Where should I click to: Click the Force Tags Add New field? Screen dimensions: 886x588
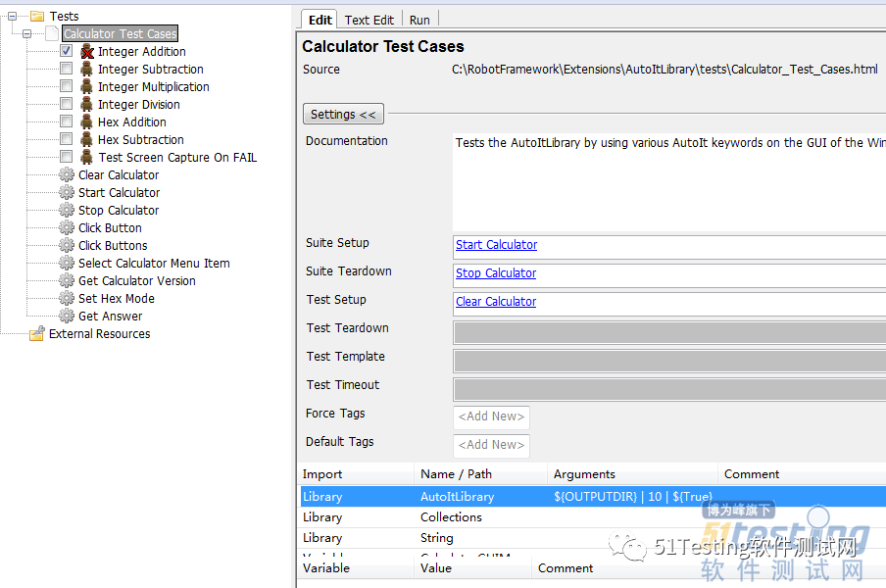tap(491, 416)
